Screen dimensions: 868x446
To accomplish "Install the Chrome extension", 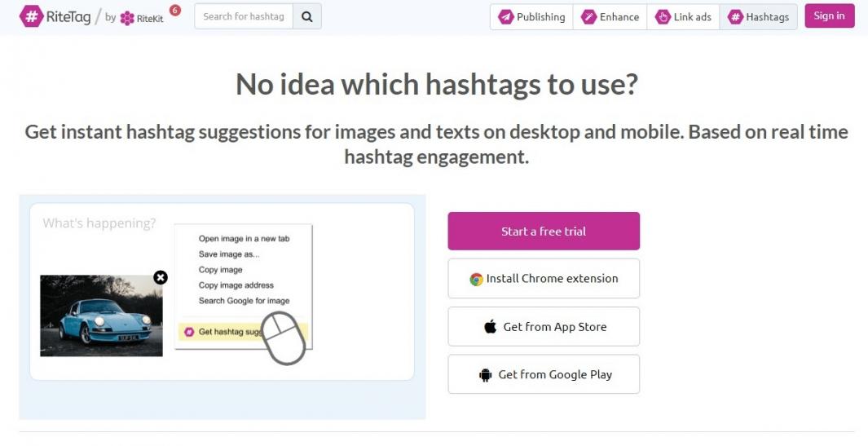I will pyautogui.click(x=544, y=278).
